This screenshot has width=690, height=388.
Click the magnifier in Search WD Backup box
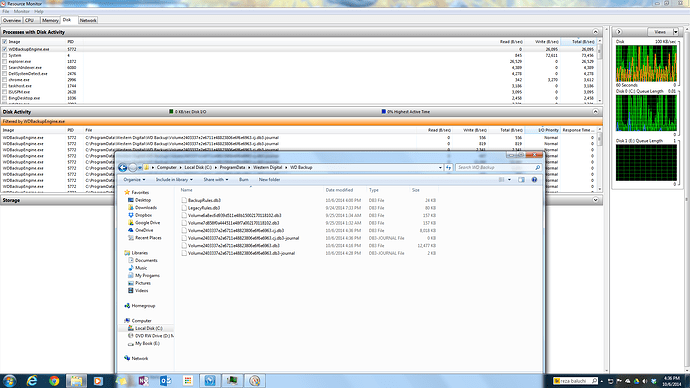coord(537,168)
